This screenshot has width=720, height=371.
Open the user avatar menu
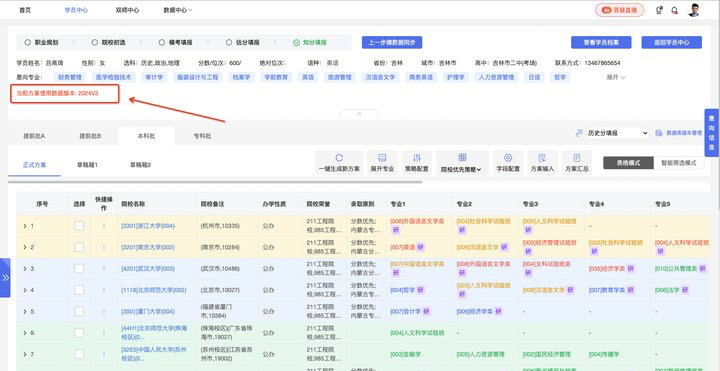coord(694,10)
